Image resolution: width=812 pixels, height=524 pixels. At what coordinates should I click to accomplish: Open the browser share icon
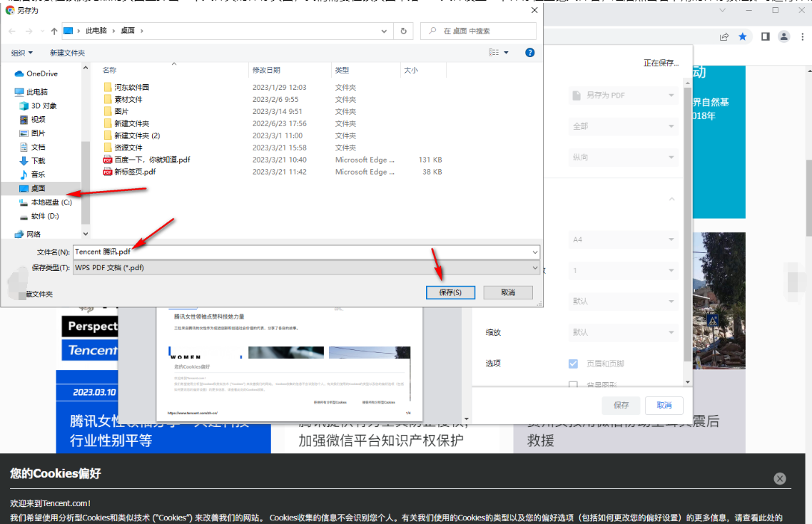pos(724,36)
